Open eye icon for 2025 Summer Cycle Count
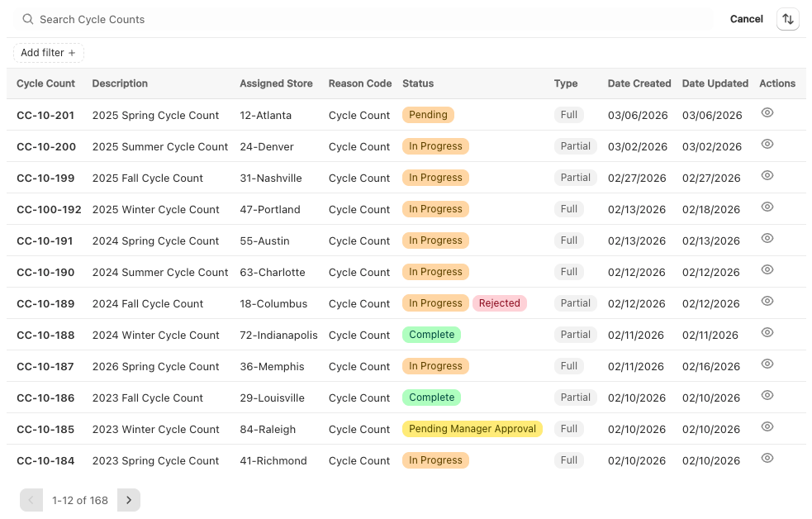This screenshot has width=812, height=519. [x=767, y=144]
